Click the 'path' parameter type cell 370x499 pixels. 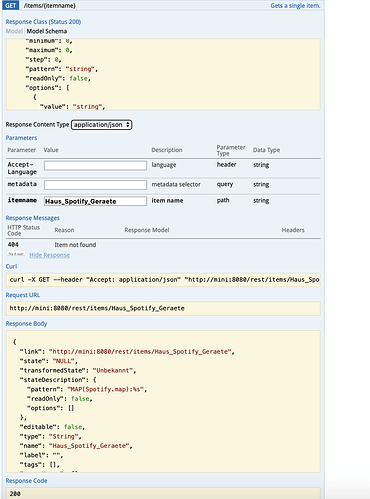223,200
